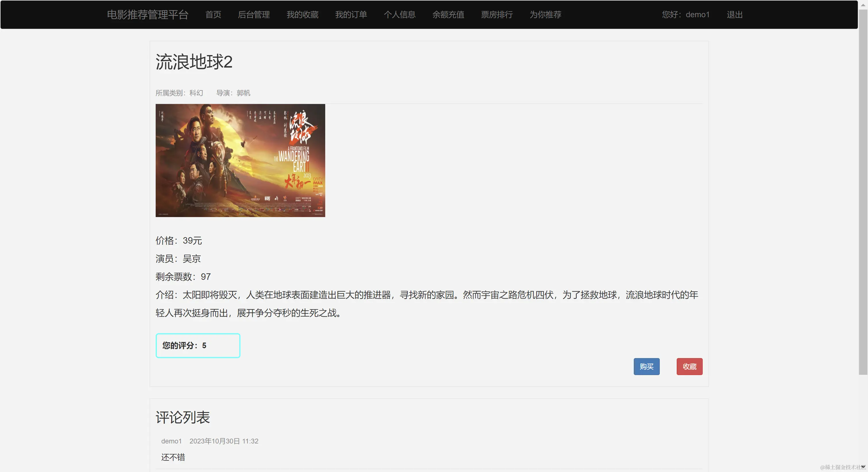Click the 您好：demo1 user greeting

point(686,14)
